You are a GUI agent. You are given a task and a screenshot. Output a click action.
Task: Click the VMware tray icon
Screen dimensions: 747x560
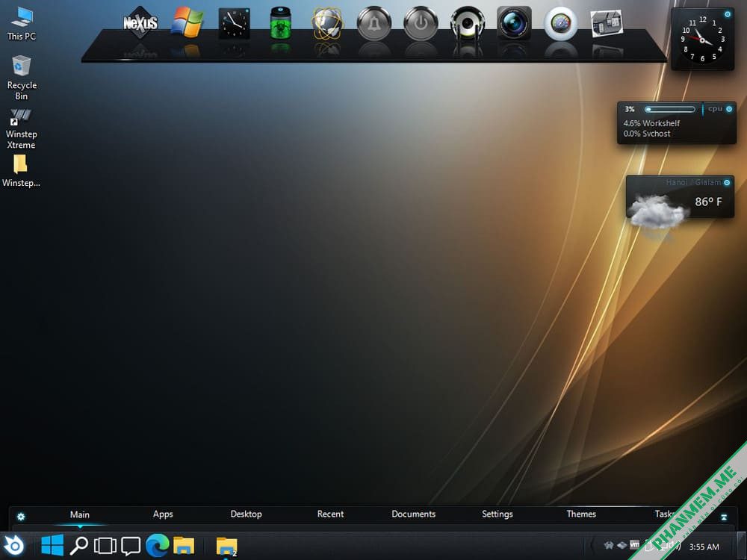tap(634, 544)
